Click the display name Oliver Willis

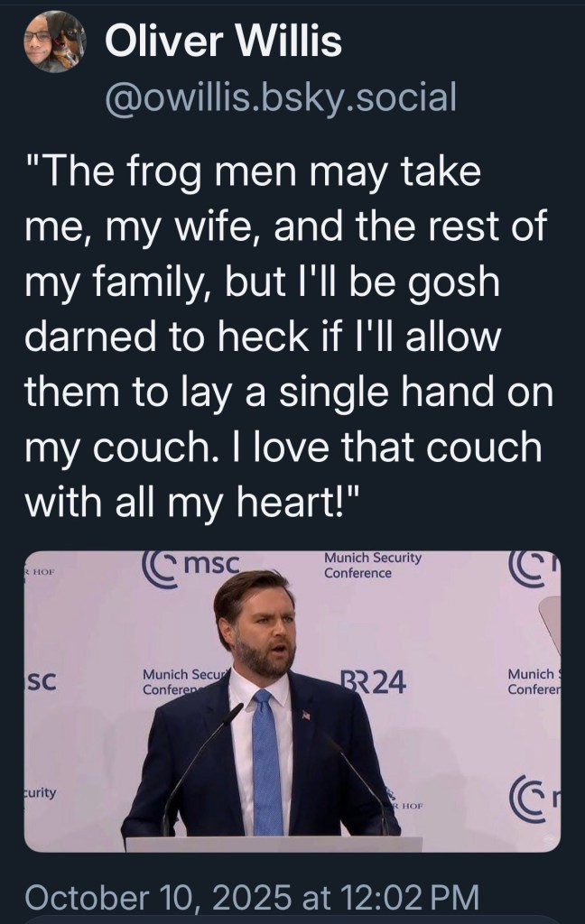224,41
